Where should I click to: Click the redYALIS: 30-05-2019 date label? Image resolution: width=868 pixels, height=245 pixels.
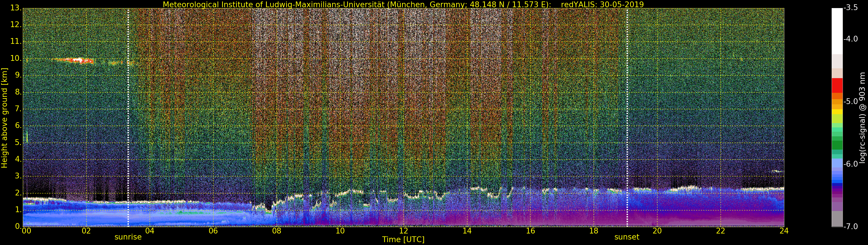pos(602,4)
